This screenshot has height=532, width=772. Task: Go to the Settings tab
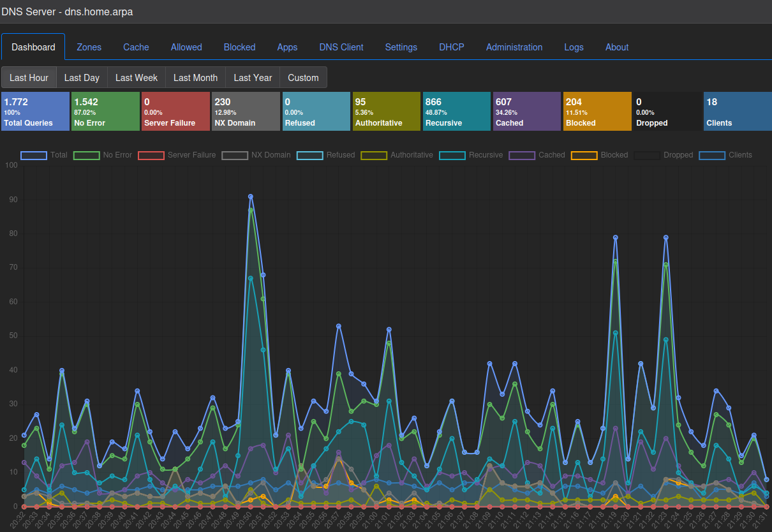click(401, 47)
